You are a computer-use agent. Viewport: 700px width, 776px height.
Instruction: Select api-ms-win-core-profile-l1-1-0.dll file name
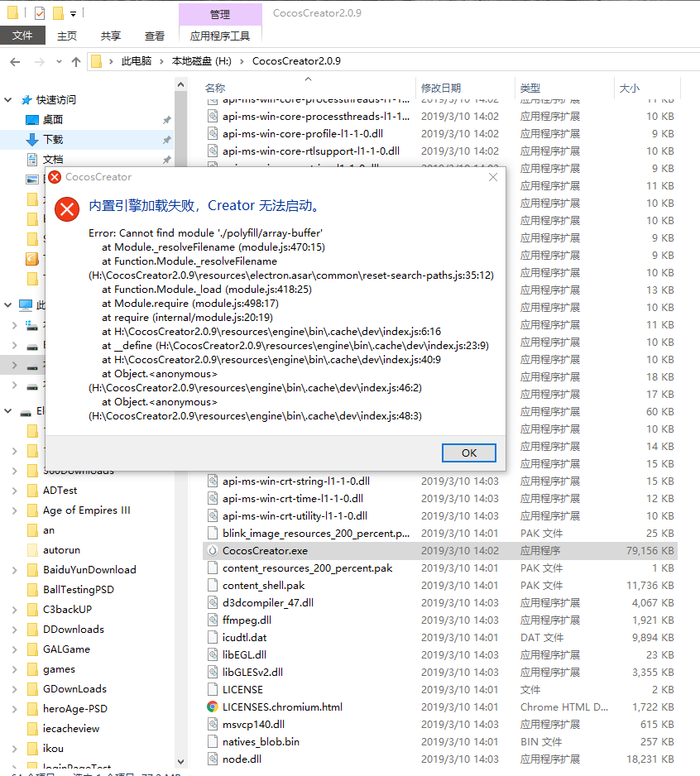click(303, 134)
